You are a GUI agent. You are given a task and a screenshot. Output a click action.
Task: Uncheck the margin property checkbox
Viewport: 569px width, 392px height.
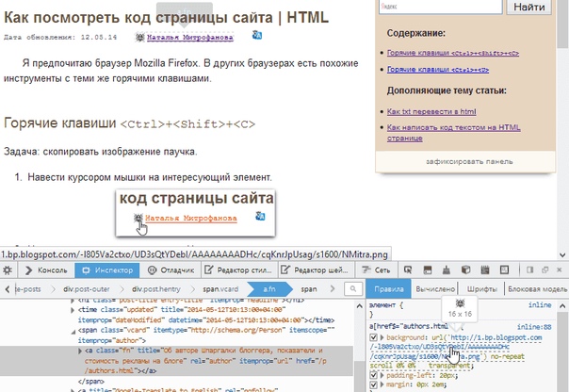tap(373, 384)
